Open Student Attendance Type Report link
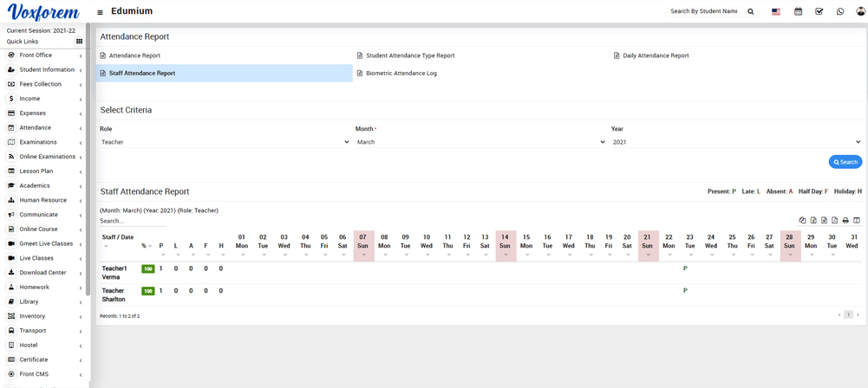Screen dimensions: 868x388 point(409,55)
